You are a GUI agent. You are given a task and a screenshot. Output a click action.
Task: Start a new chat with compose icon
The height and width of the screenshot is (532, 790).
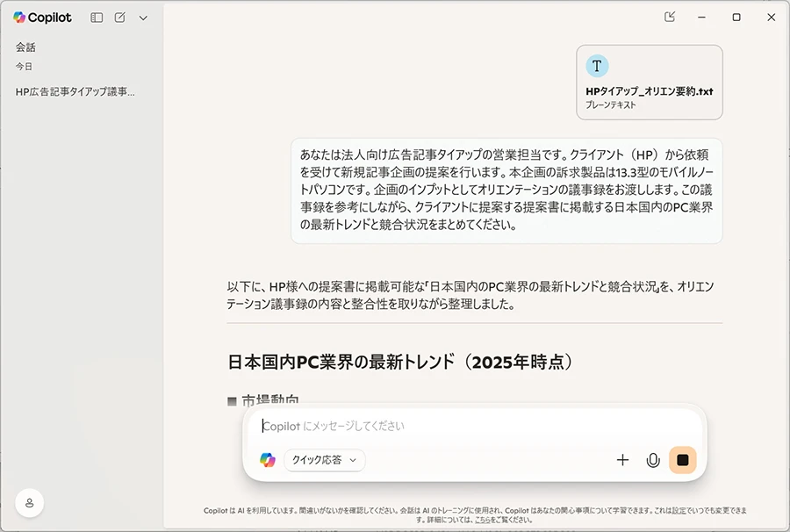tap(120, 18)
